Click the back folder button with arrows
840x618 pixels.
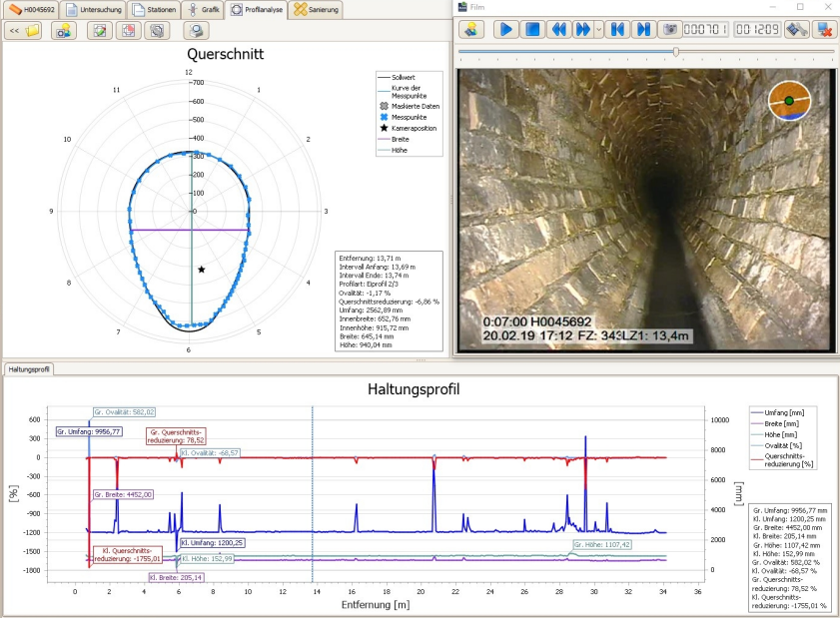click(x=25, y=30)
